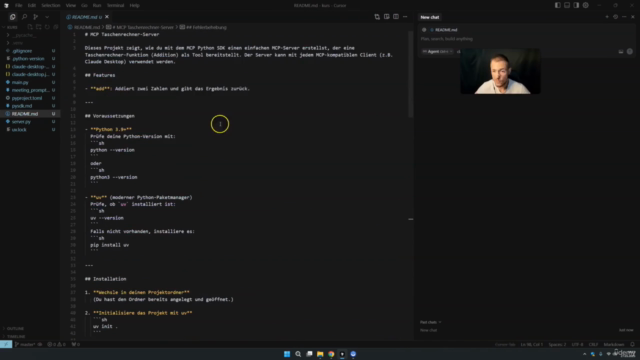Open the Source Control view icon
The width and height of the screenshot is (640, 360).
(x=36, y=17)
